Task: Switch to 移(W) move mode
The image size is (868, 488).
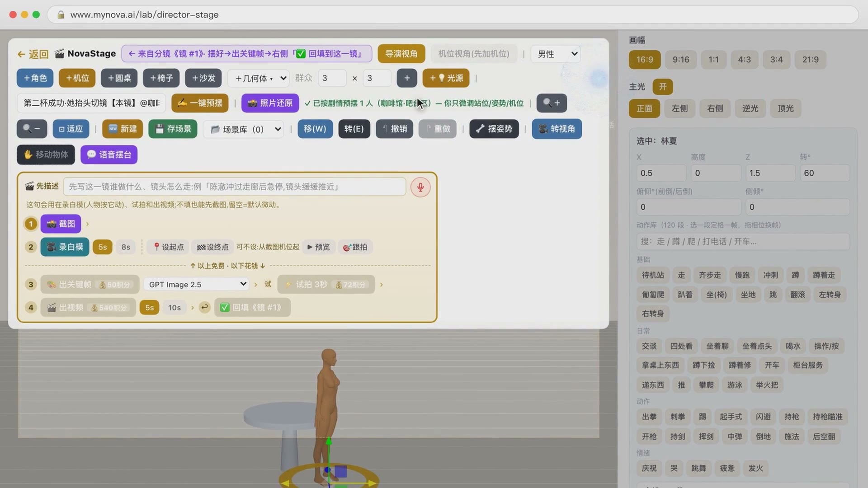Action: tap(315, 129)
